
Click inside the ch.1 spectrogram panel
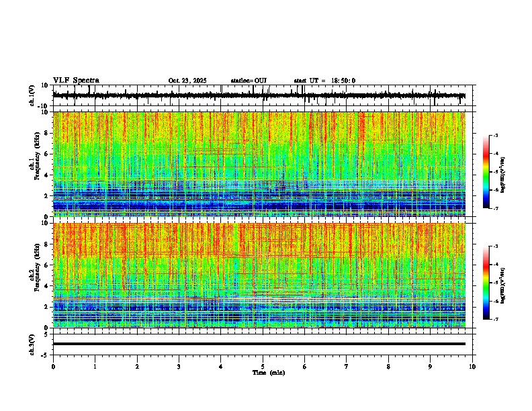(x=259, y=164)
